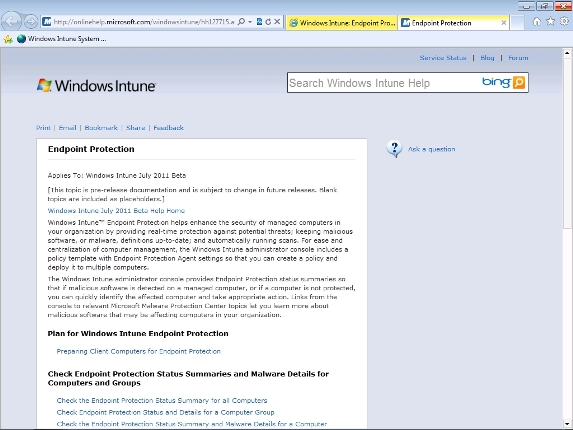Go forward with the browser Forward arrow
This screenshot has height=430, width=573.
pos(31,22)
